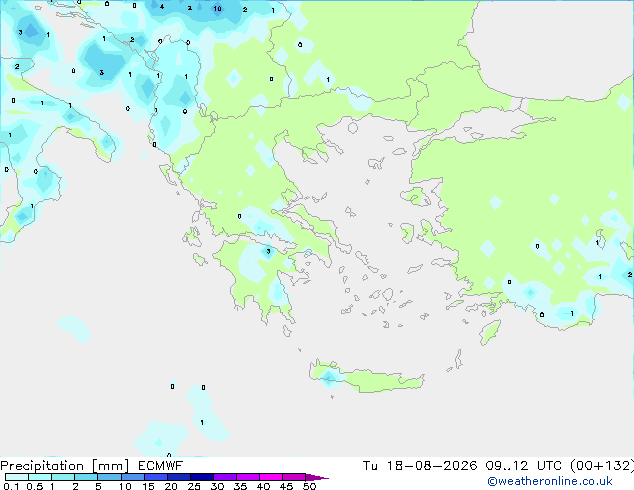
Task: Click the above-50 mm arrow tip of legend
Action: coord(317,477)
